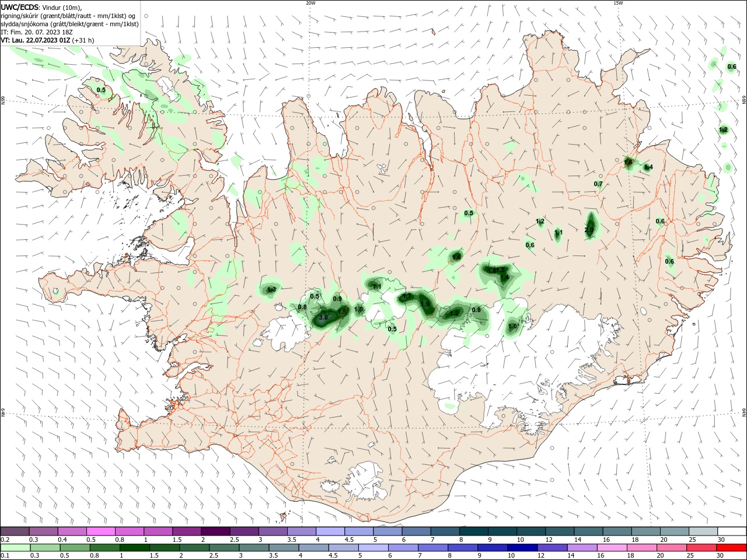Click the 20W longitude label

[x=310, y=3]
